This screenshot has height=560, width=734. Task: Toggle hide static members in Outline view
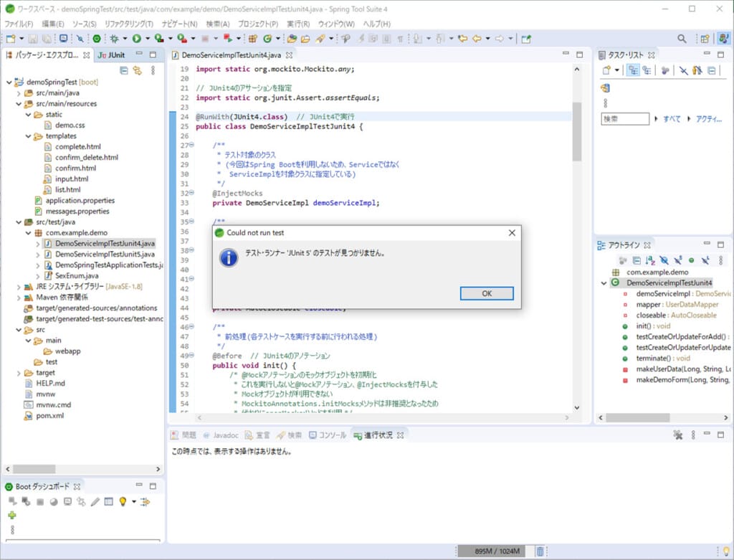678,260
